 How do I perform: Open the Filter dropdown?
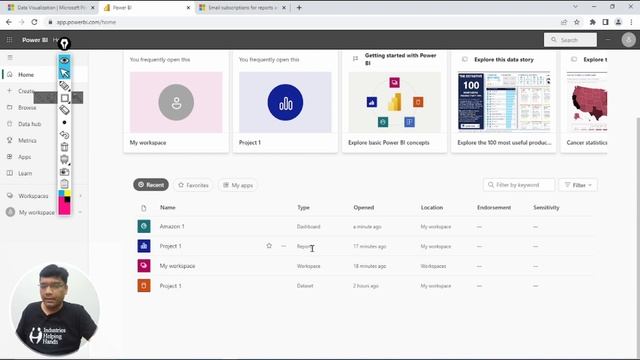click(578, 185)
